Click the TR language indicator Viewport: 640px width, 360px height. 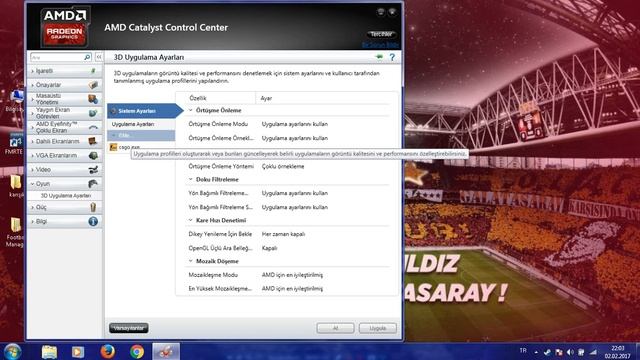click(523, 351)
